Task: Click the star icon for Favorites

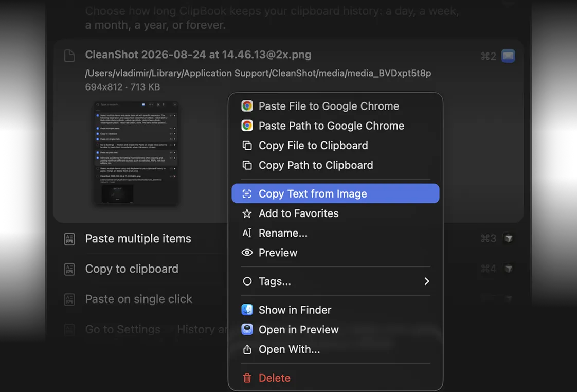Action: point(247,213)
